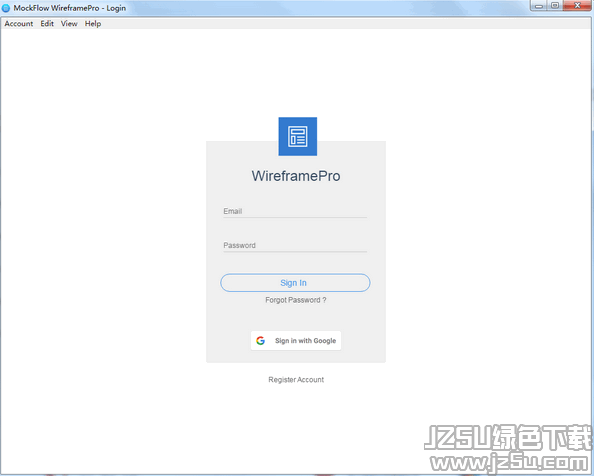The height and width of the screenshot is (476, 594).
Task: Open the Account menu
Action: 19,23
